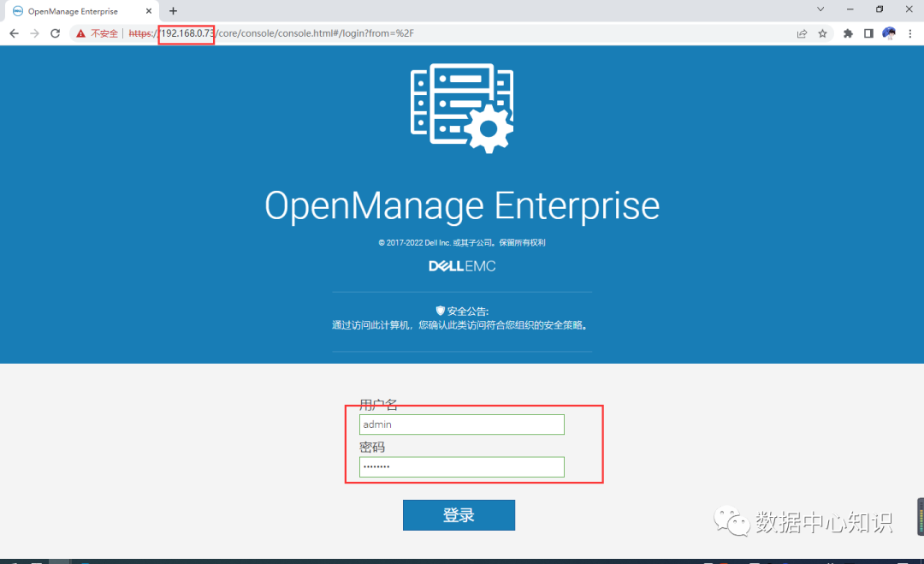Share this page via the share icon
The height and width of the screenshot is (564, 924).
click(x=802, y=33)
